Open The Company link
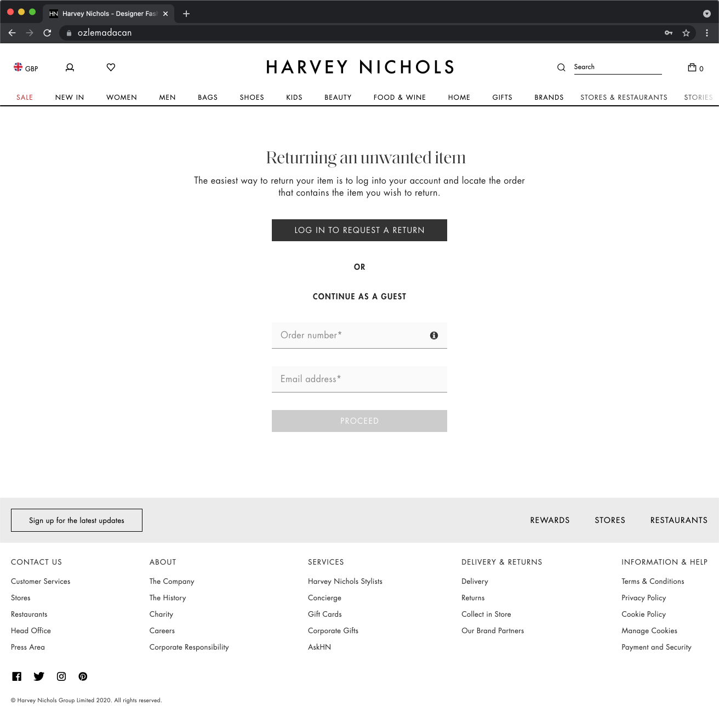 pos(172,582)
